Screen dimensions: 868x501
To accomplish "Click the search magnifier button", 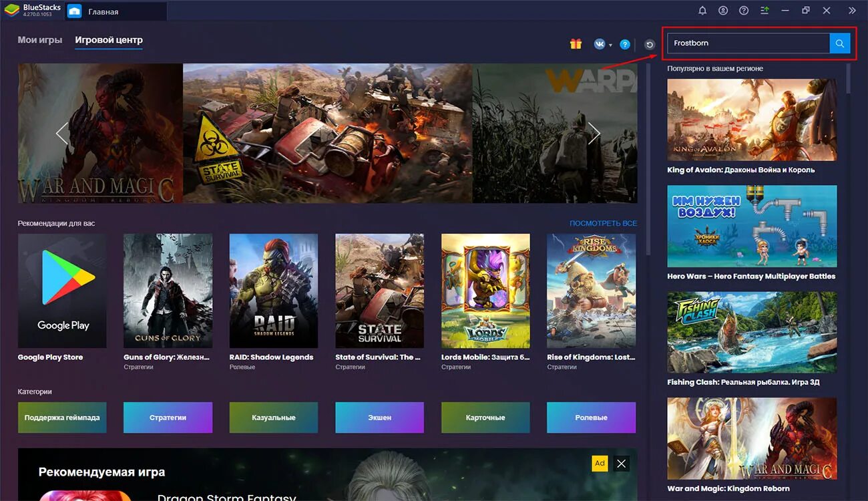I will [839, 43].
